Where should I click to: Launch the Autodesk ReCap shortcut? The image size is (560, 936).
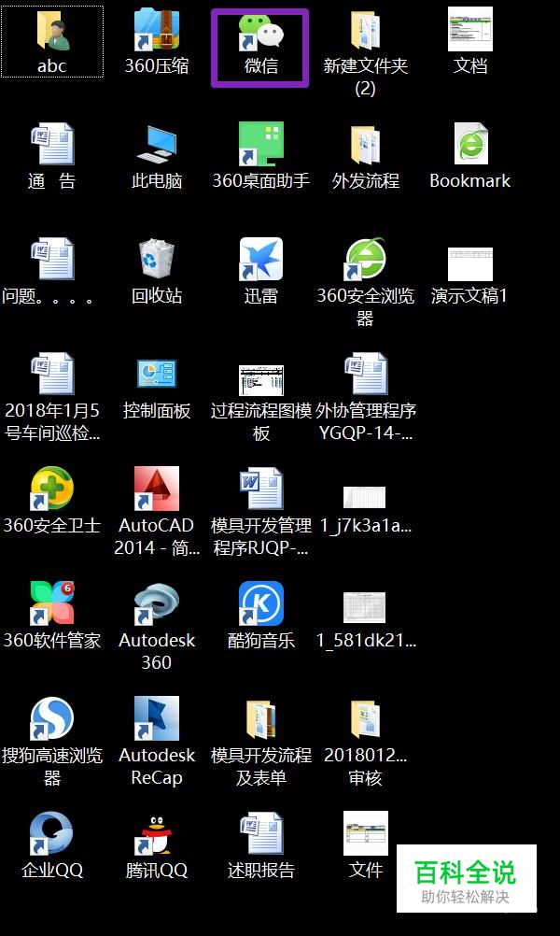point(157,718)
